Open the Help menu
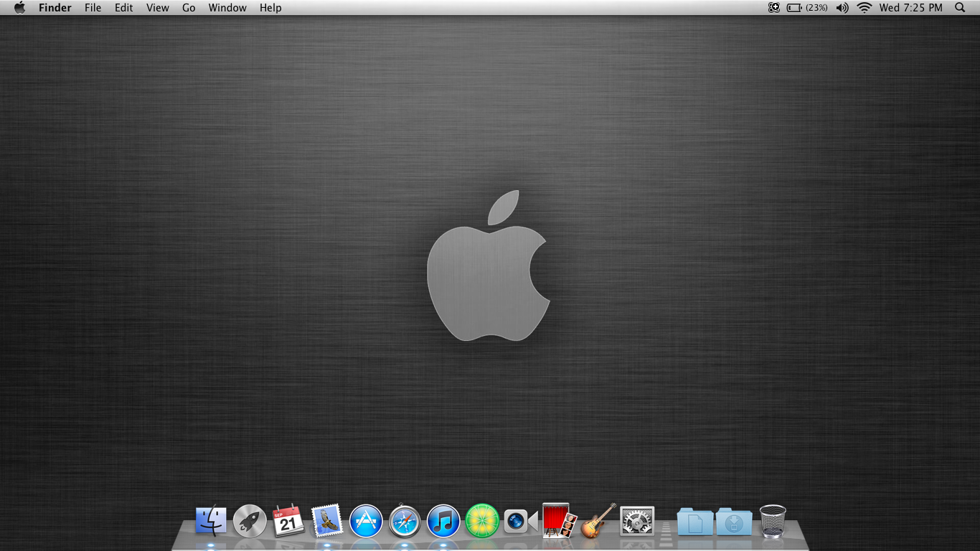The image size is (980, 551). pyautogui.click(x=270, y=8)
